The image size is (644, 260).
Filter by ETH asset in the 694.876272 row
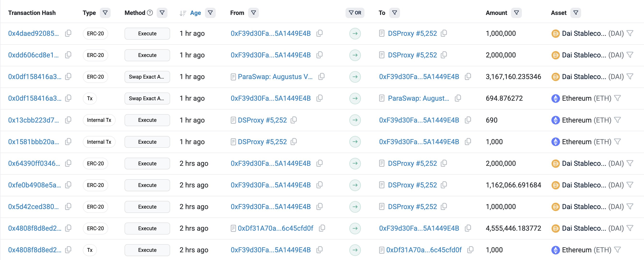[x=618, y=98]
